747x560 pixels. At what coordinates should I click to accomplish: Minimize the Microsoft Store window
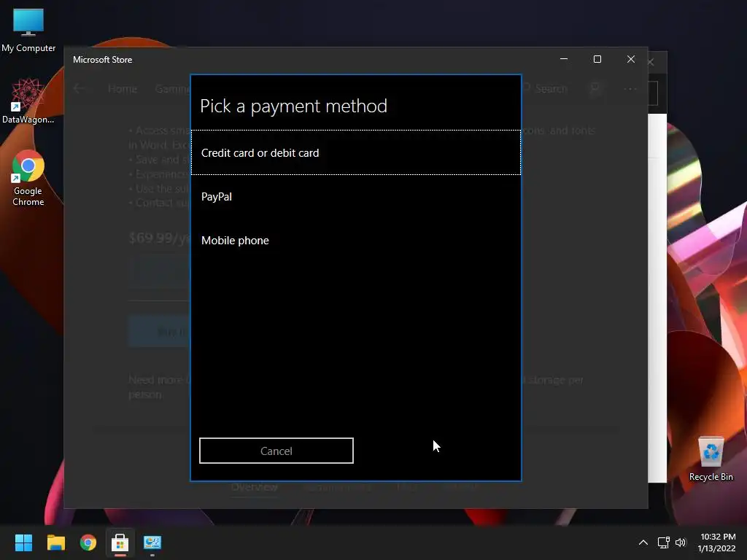click(564, 59)
